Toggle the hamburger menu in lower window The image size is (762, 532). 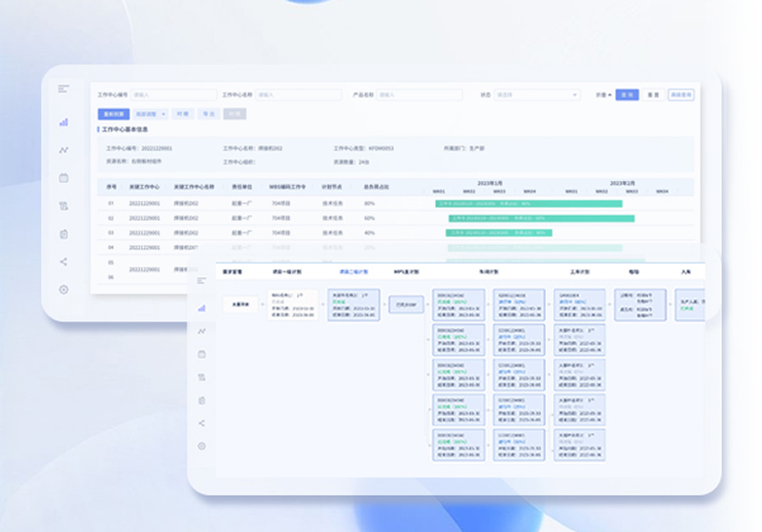[x=201, y=280]
